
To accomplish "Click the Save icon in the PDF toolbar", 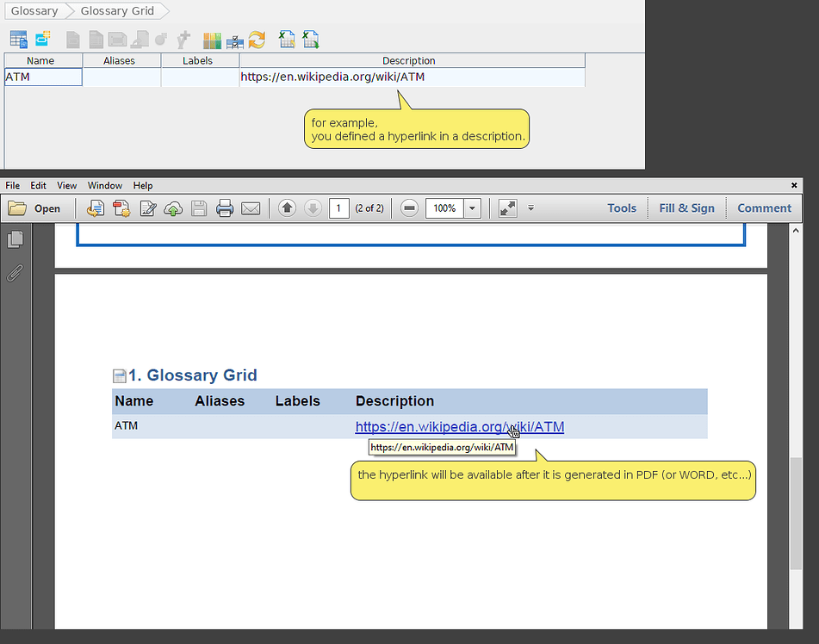I will tap(199, 207).
